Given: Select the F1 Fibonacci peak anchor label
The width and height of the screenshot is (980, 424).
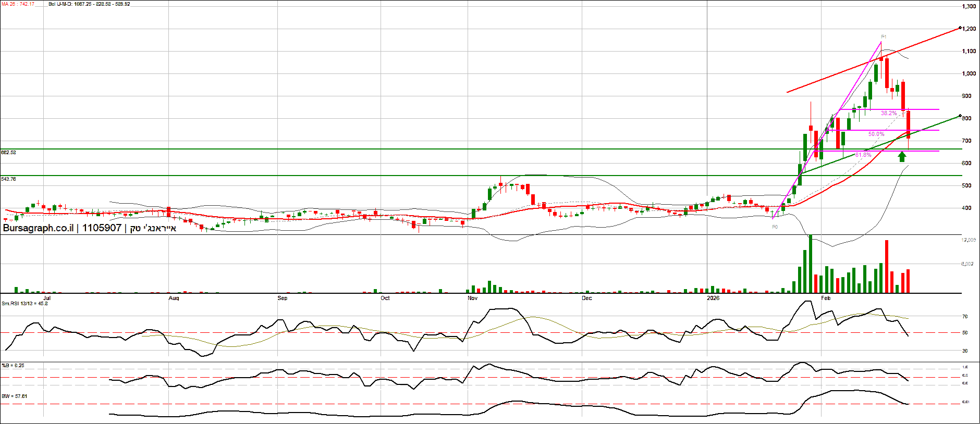Looking at the screenshot, I should 884,37.
